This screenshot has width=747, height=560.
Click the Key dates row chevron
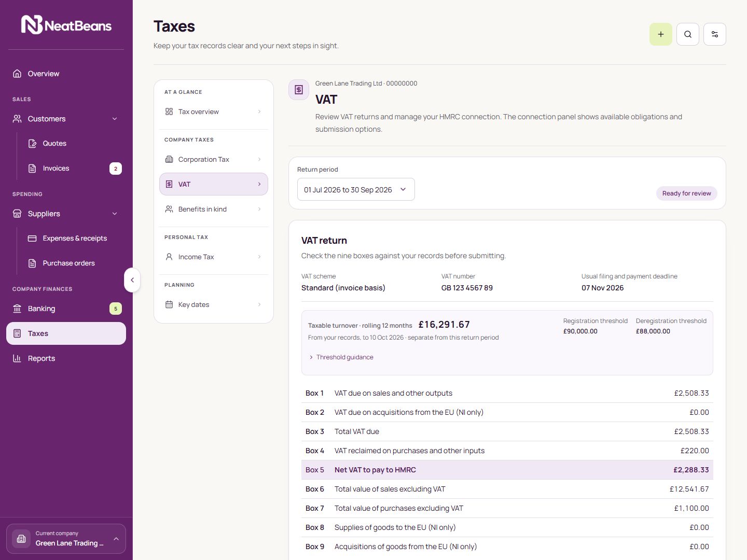[x=259, y=304]
